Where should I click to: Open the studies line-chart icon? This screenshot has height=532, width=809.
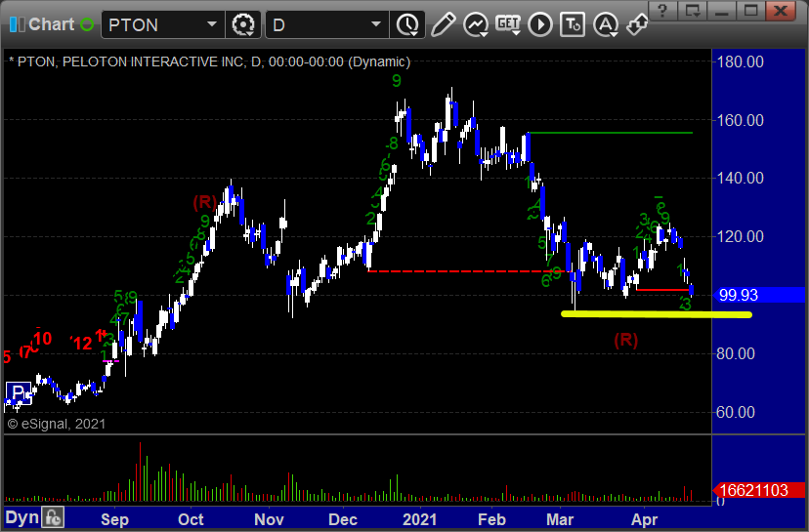tap(475, 24)
